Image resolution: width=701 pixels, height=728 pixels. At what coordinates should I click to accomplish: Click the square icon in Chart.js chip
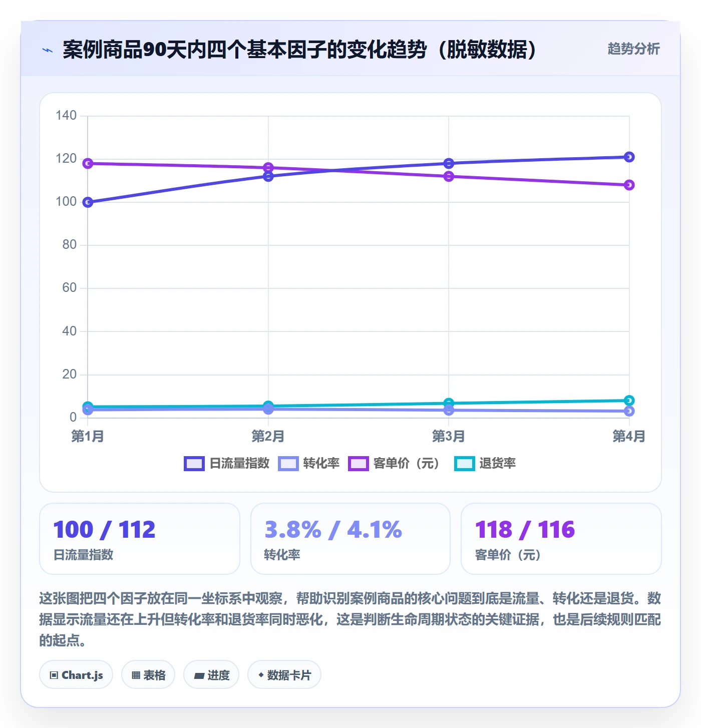point(54,675)
